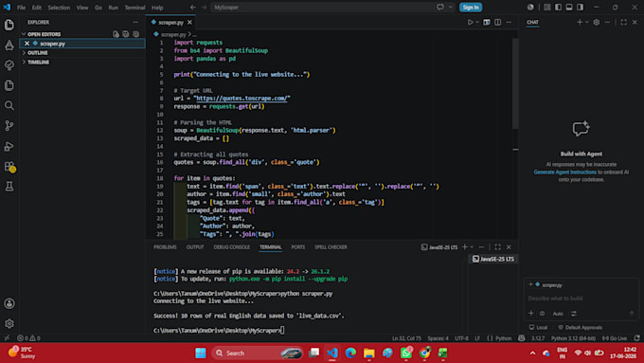
Task: Click Python 3.12 (64-bit) interpreter selector
Action: (x=573, y=338)
